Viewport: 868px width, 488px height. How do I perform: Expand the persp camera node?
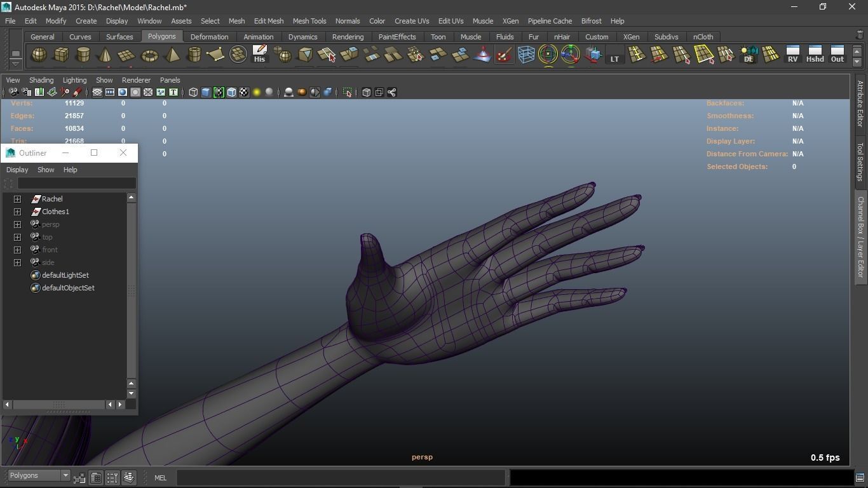tap(18, 224)
